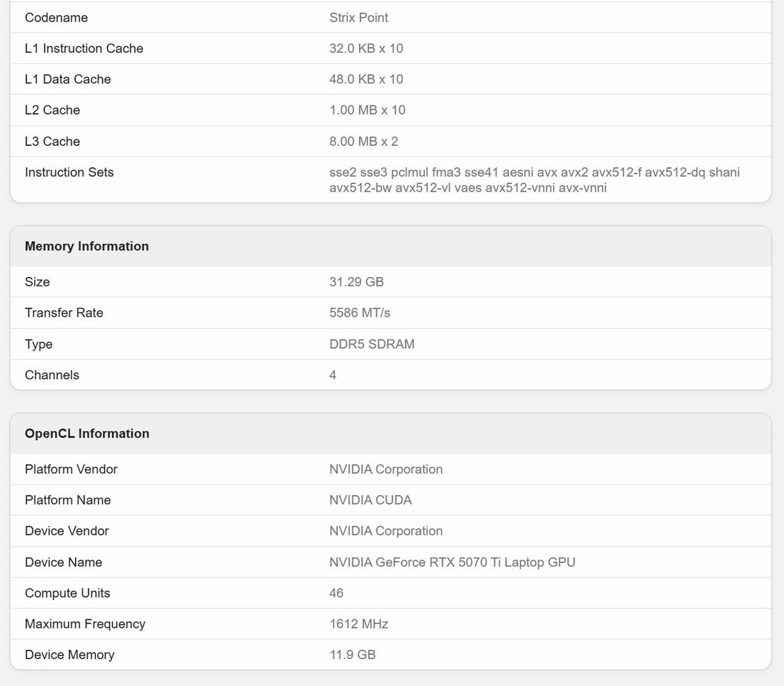Click the 1.00 MB x 10 value

pos(367,110)
